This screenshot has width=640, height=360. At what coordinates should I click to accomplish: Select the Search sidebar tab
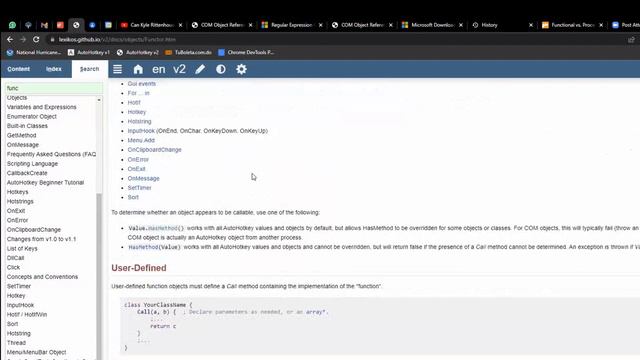click(x=89, y=69)
